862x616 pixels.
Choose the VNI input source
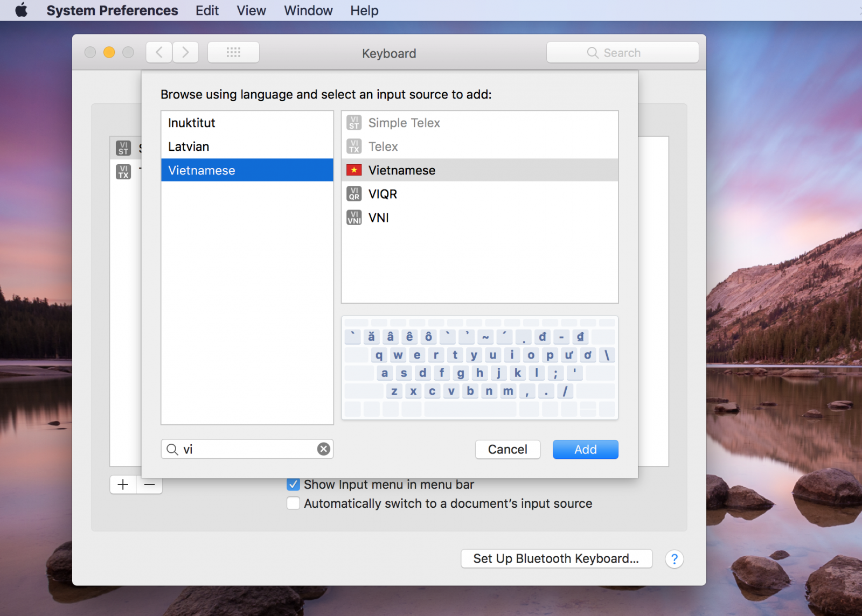coord(479,218)
